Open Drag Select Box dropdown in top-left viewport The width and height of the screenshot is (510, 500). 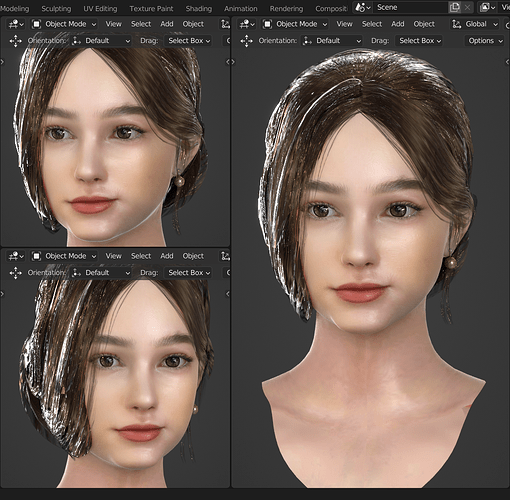coord(188,41)
